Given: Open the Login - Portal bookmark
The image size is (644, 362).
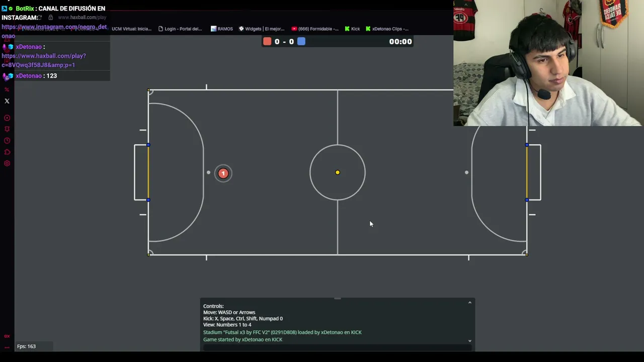Looking at the screenshot, I should [x=180, y=29].
